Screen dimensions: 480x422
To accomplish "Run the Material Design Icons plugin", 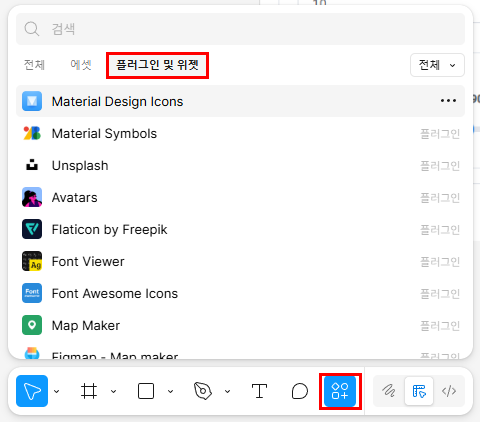I will pos(240,101).
